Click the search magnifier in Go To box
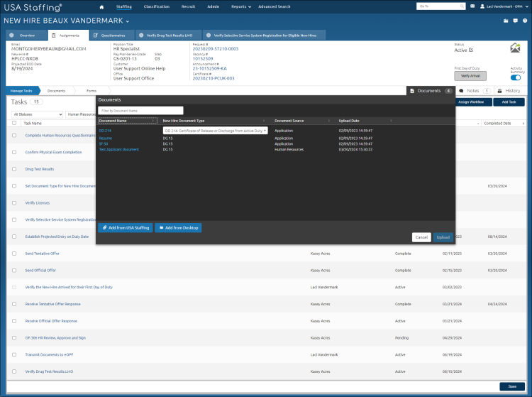This screenshot has width=532, height=397. pyautogui.click(x=462, y=6)
